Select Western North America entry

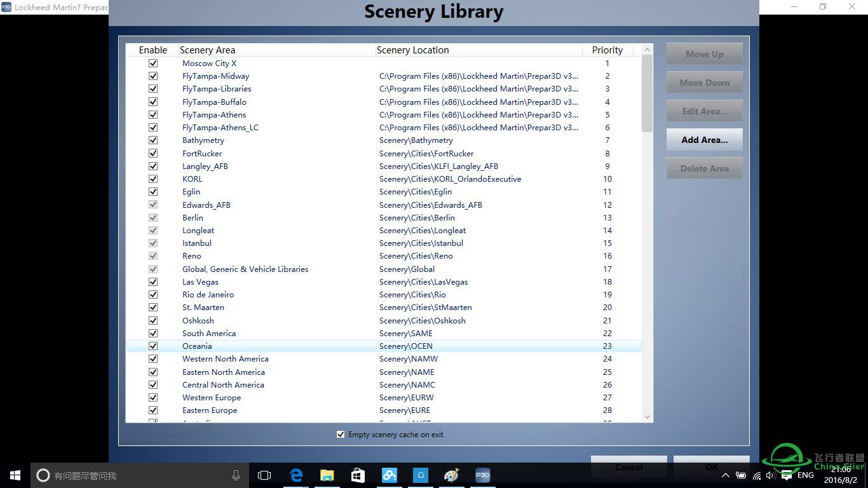click(x=226, y=358)
